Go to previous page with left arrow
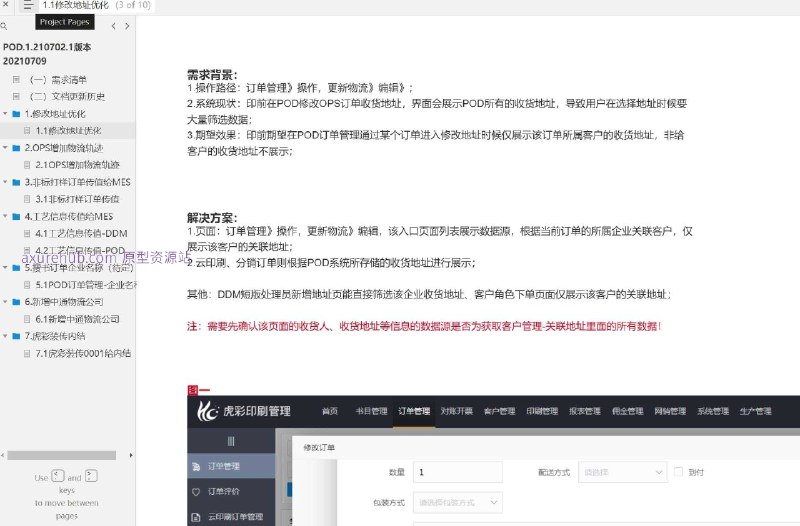The width and height of the screenshot is (800, 526). (113, 26)
